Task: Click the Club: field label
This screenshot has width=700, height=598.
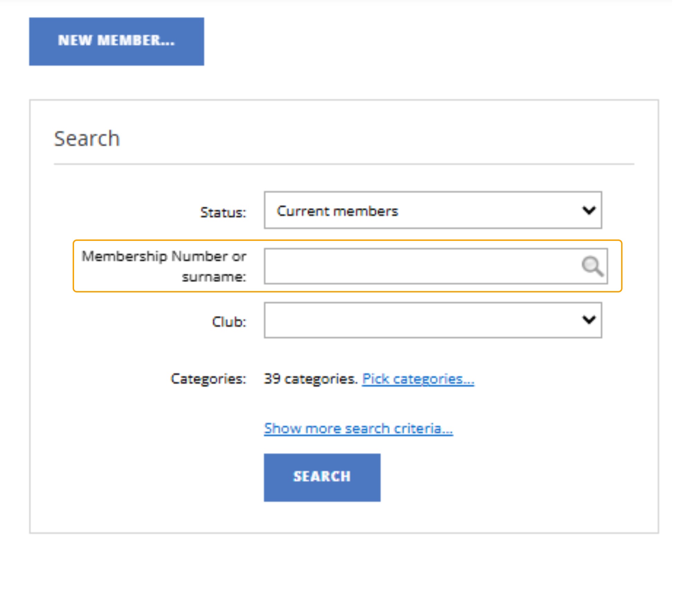Action: point(229,322)
